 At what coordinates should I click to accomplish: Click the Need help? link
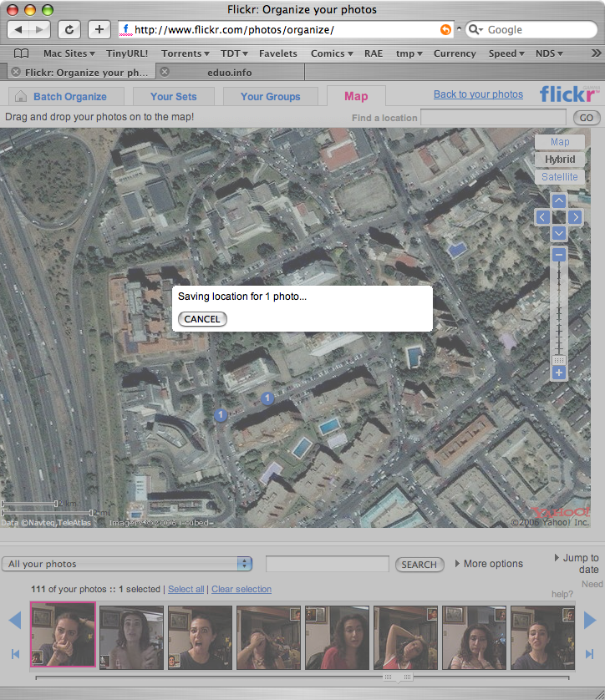click(577, 589)
